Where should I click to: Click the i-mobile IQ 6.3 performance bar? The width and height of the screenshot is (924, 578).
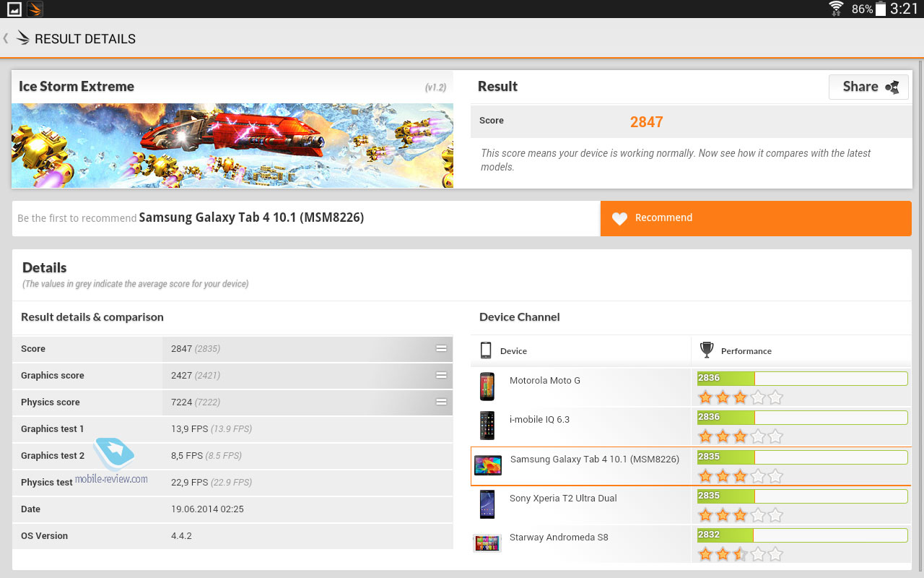[802, 417]
